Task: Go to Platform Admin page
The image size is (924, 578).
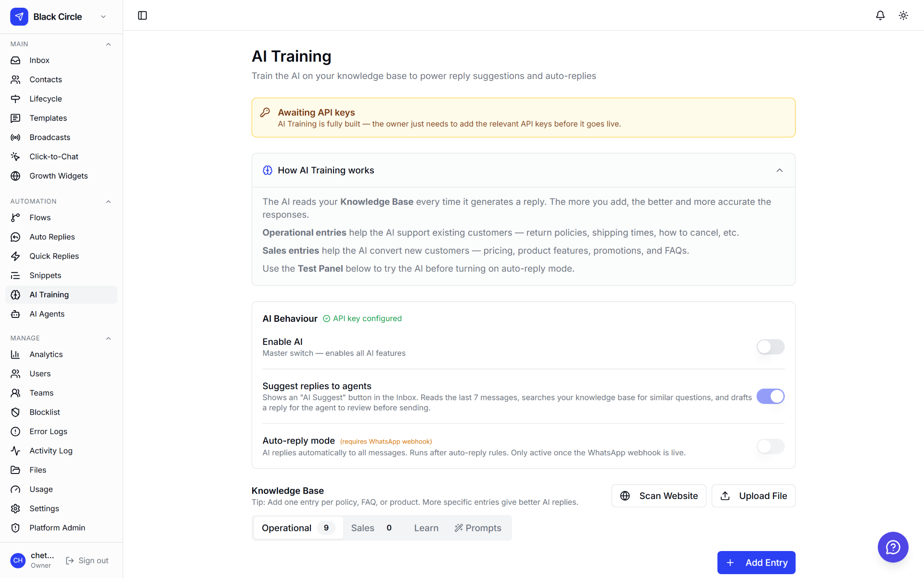Action: click(61, 528)
